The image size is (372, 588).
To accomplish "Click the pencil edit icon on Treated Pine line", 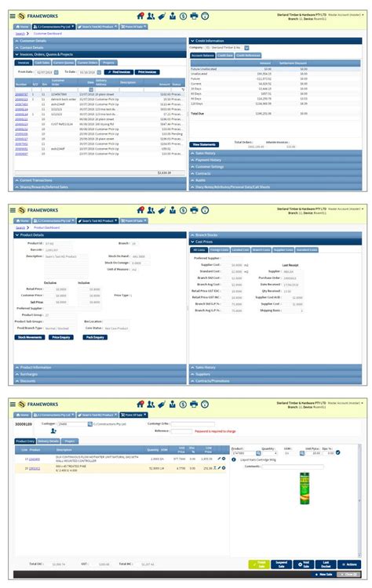I will click(x=219, y=468).
